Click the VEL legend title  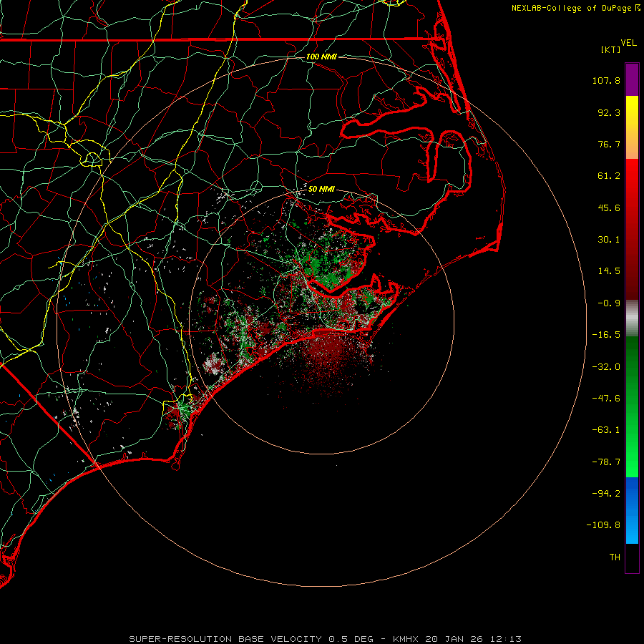click(629, 43)
